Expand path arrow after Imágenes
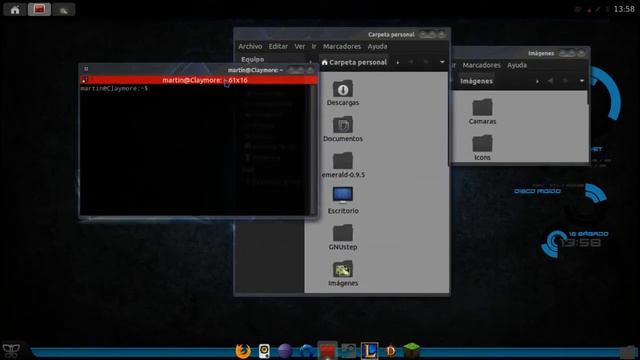This screenshot has width=640, height=360. 537,81
